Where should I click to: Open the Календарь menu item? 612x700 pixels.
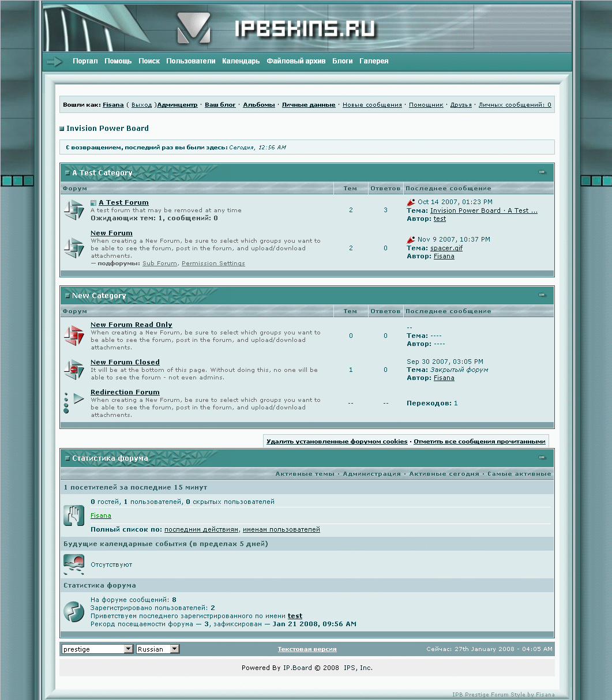point(241,61)
